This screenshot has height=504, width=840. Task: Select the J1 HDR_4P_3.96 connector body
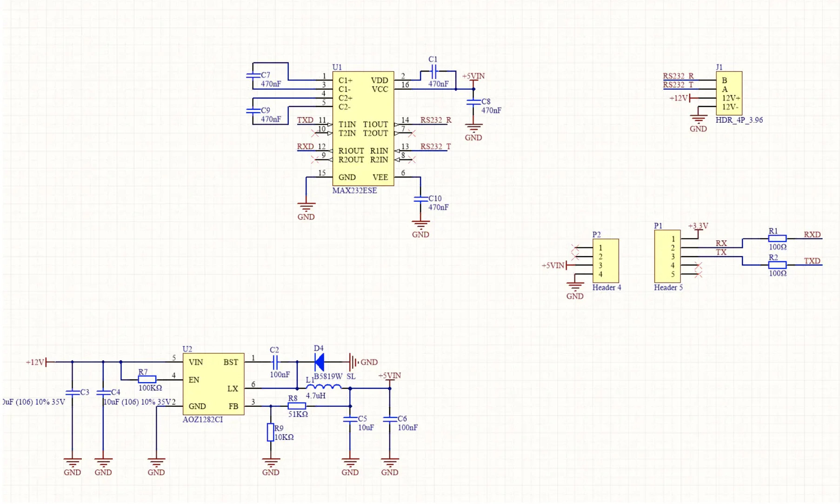click(x=729, y=93)
